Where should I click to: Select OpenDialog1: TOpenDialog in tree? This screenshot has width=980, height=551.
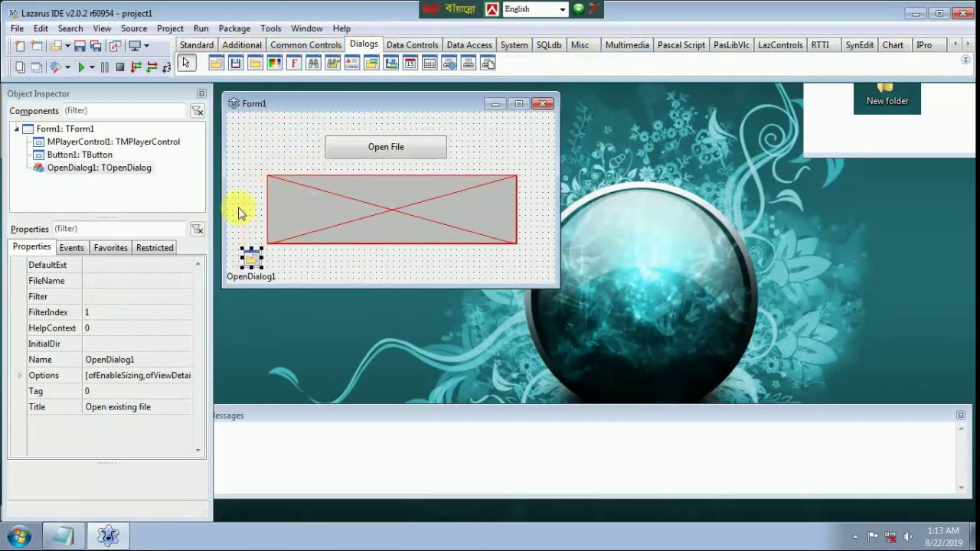tap(99, 168)
